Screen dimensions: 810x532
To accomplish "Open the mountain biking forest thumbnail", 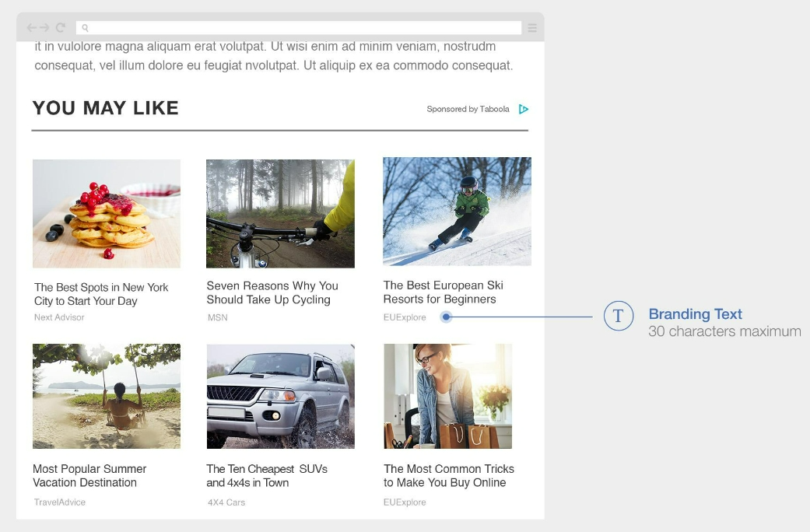I will pyautogui.click(x=280, y=214).
